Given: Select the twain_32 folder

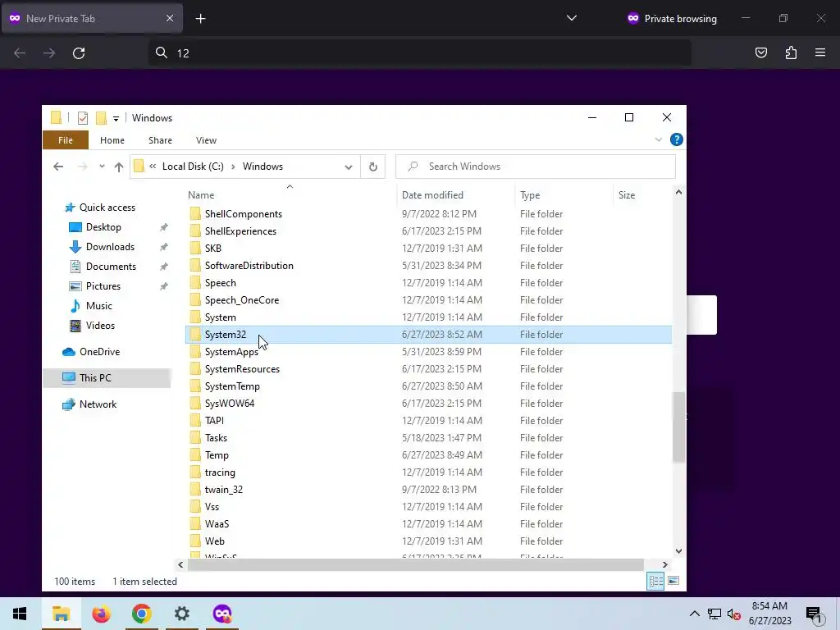Looking at the screenshot, I should click(x=223, y=490).
